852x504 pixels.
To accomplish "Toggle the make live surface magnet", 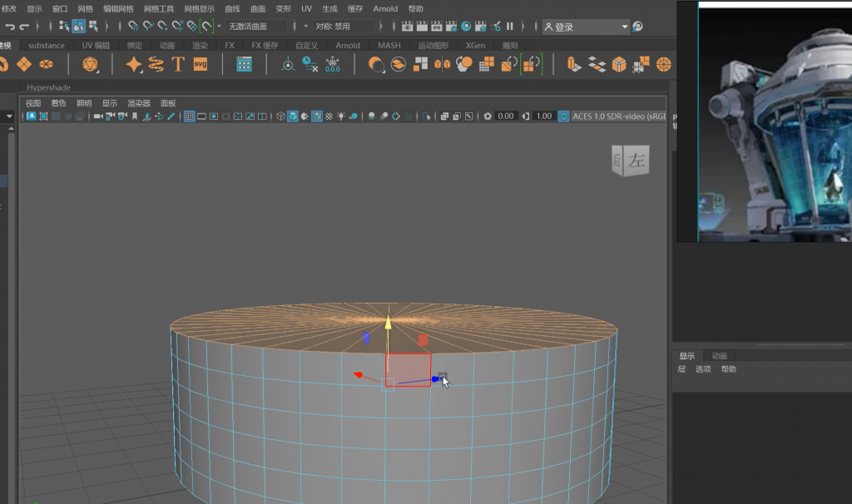I will (206, 26).
